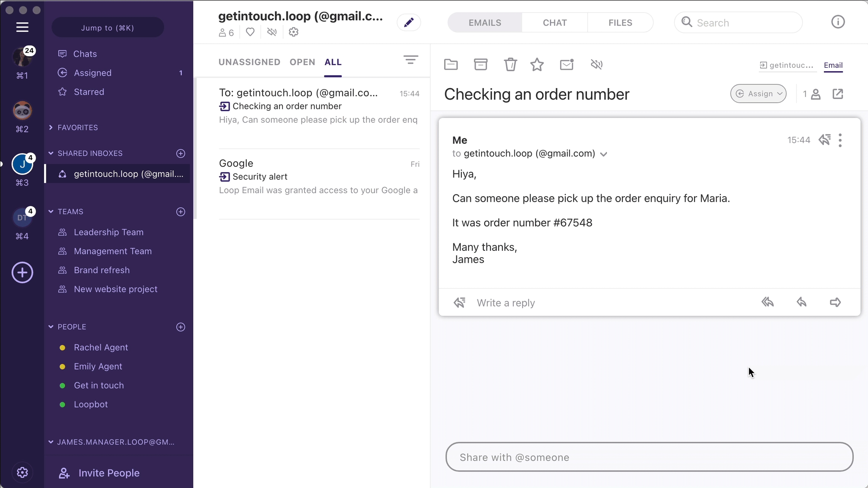
Task: Open three-dot message options menu
Action: coord(840,140)
